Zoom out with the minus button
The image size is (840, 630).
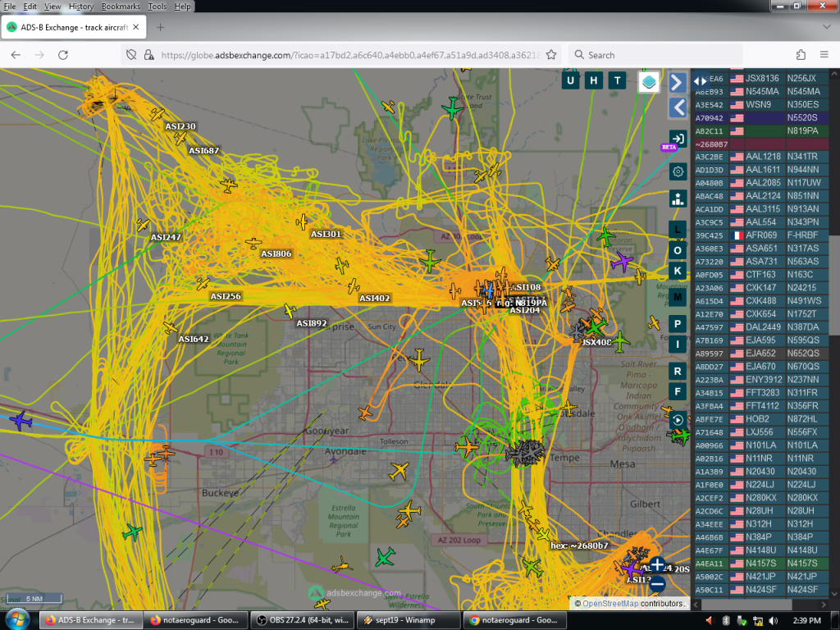[x=657, y=584]
